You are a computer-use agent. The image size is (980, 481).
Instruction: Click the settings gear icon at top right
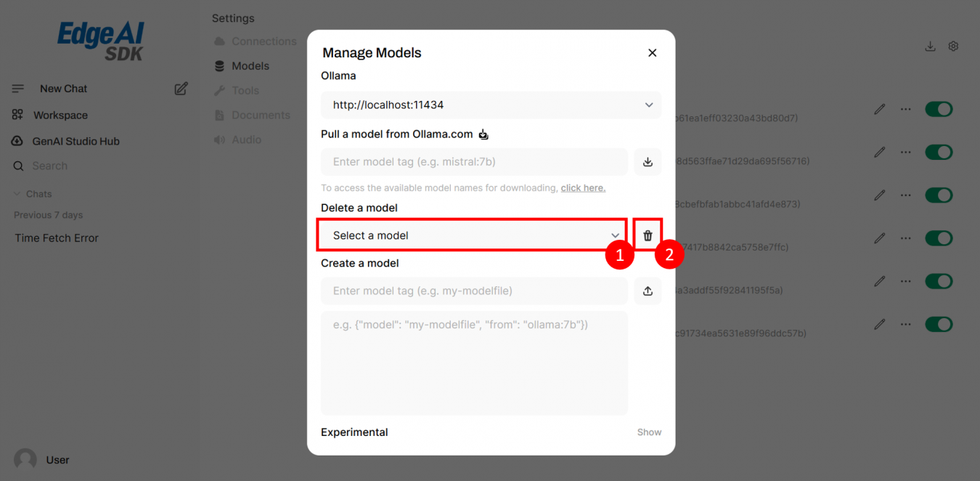click(x=953, y=47)
